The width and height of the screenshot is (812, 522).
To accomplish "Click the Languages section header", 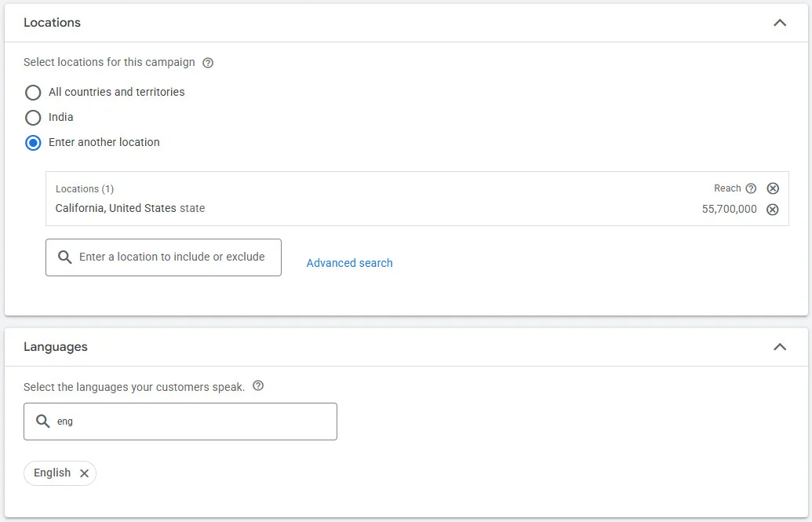I will [55, 346].
